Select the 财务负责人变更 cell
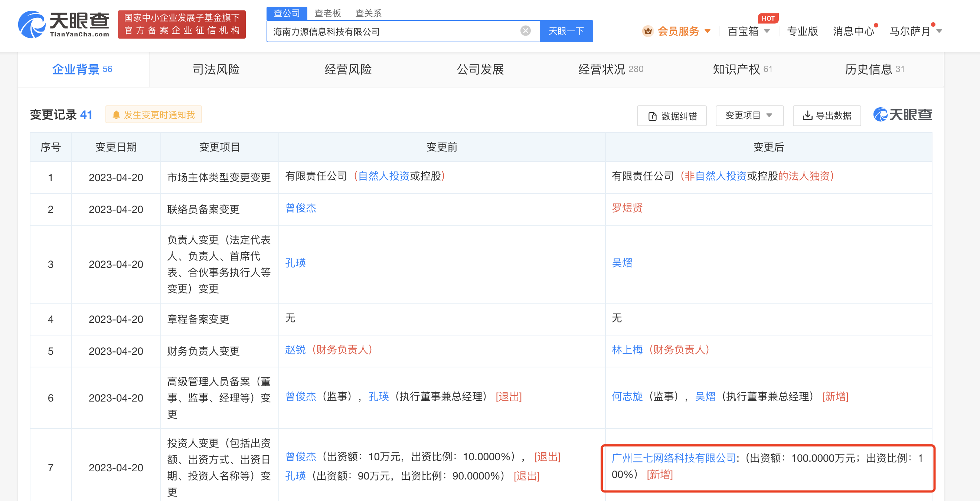Image resolution: width=980 pixels, height=501 pixels. tap(219, 351)
